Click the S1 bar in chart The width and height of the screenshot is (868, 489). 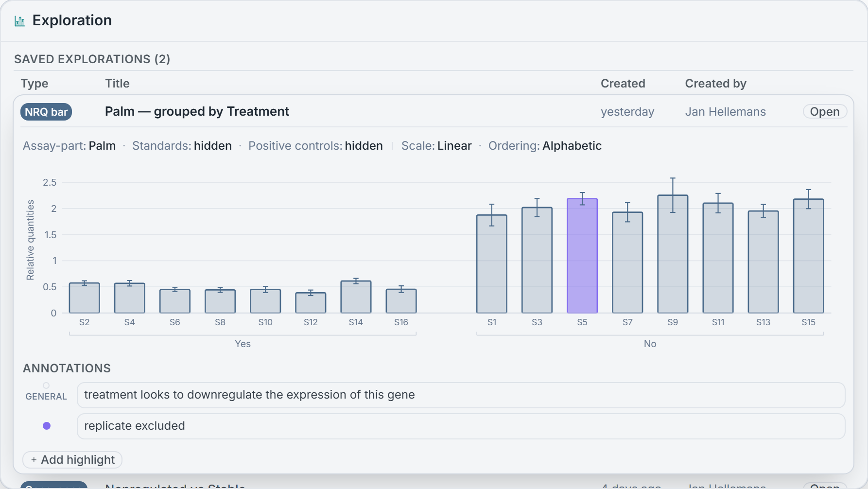(492, 264)
